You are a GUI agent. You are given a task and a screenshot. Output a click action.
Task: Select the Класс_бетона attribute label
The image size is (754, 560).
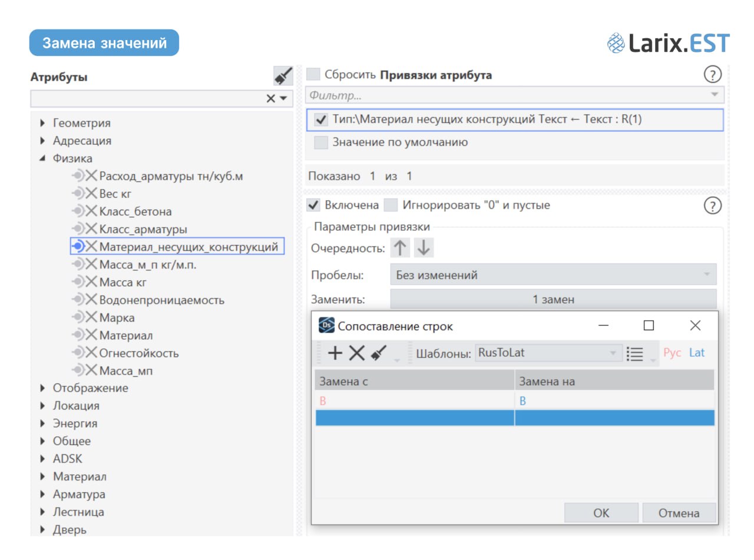(x=135, y=211)
